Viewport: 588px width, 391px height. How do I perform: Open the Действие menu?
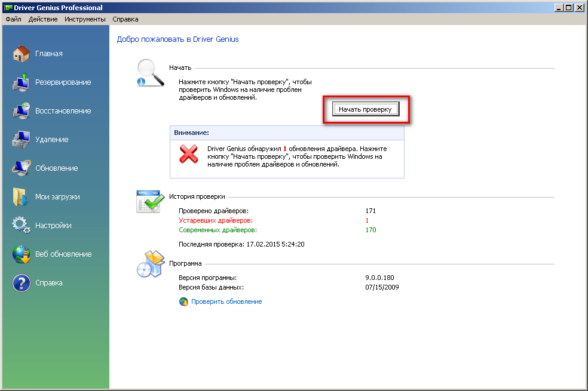tap(43, 19)
